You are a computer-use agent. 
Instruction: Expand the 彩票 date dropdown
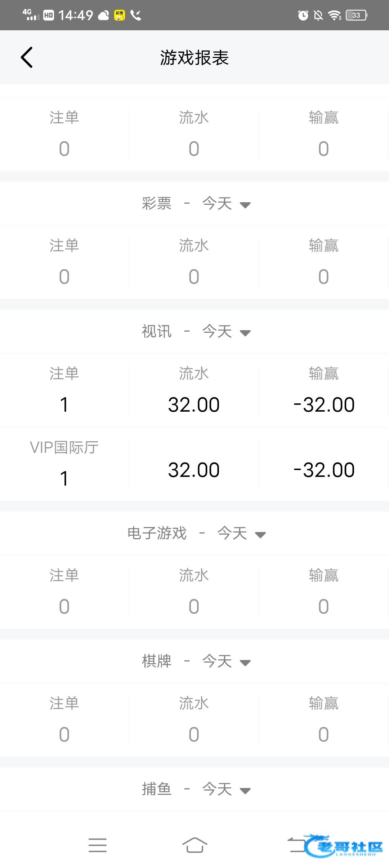pos(245,204)
